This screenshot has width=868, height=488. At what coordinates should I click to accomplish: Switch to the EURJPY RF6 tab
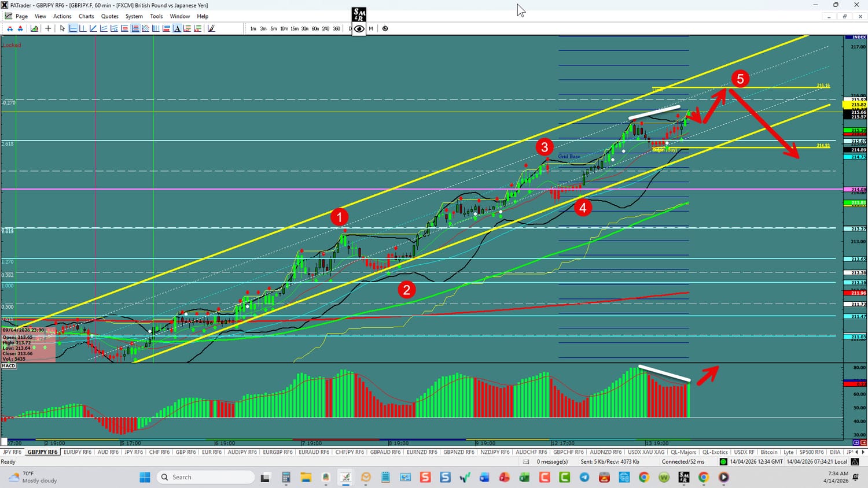pyautogui.click(x=78, y=452)
